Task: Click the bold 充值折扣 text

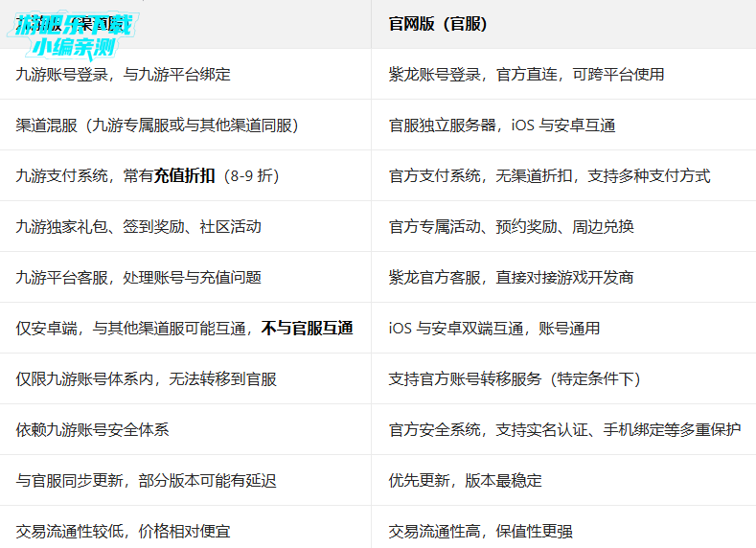Action: tap(185, 176)
